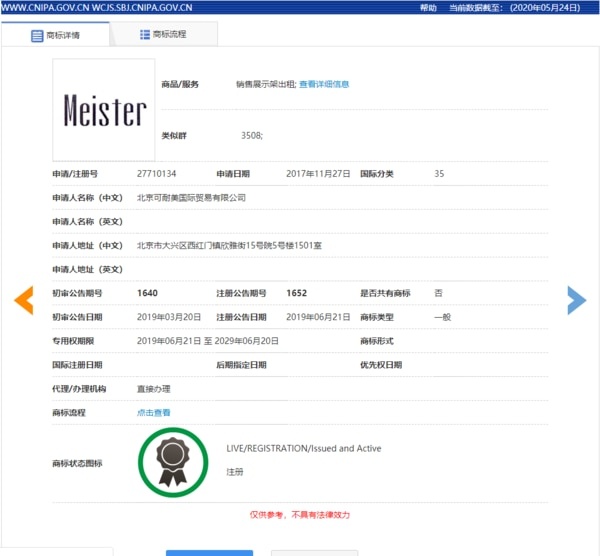600x556 pixels.
Task: Click the 否 shared trademark value
Action: (438, 293)
